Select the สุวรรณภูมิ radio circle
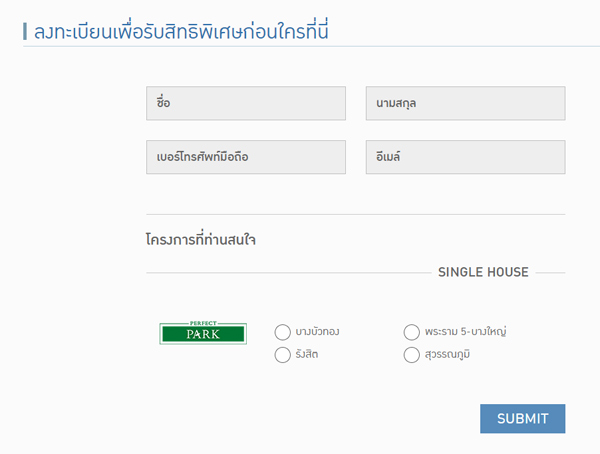Viewport: 600px width, 454px height. click(412, 355)
